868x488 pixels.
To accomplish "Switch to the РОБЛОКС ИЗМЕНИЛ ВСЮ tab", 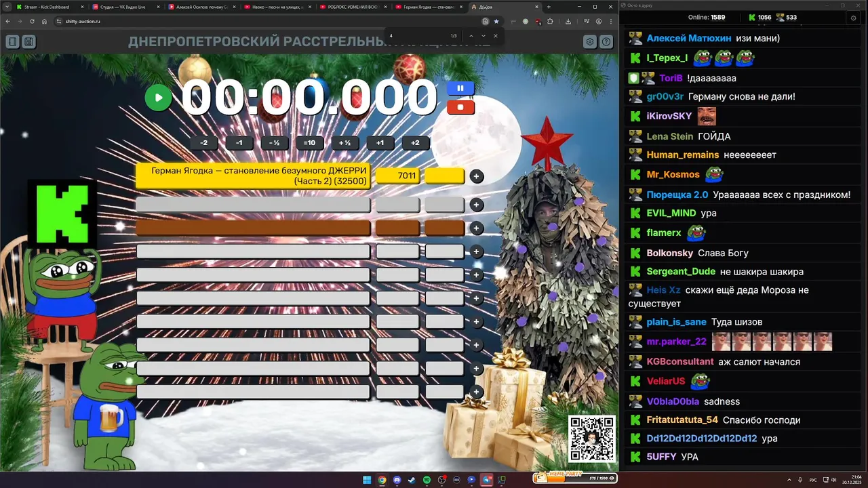I will 353,7.
